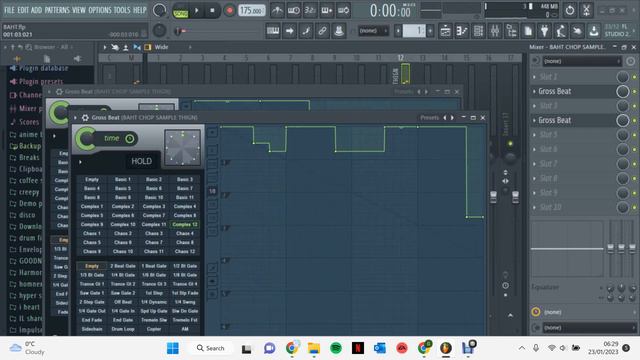The width and height of the screenshot is (640, 360).
Task: Select the Chaos 4 time preset
Action: click(x=184, y=233)
